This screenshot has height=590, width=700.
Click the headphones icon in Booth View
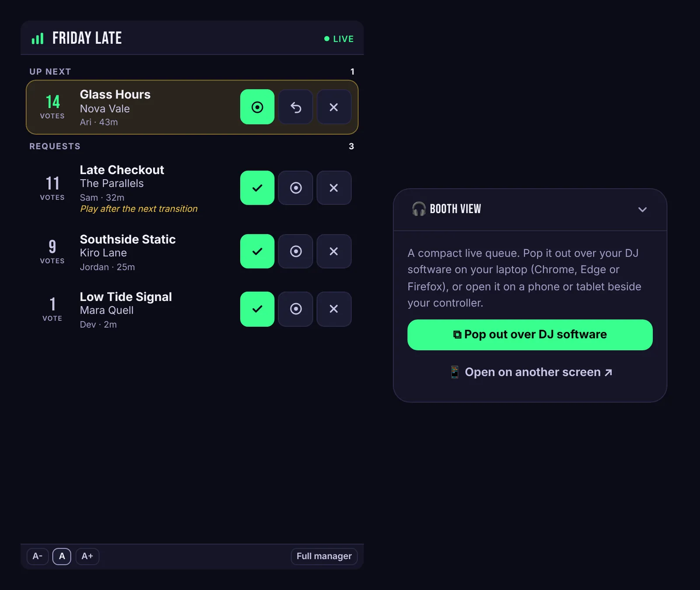pos(419,209)
